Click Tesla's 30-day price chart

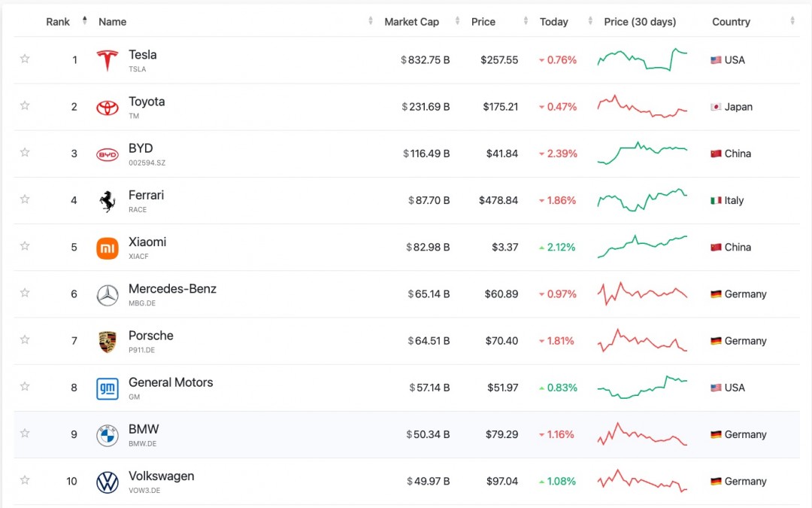pos(642,60)
